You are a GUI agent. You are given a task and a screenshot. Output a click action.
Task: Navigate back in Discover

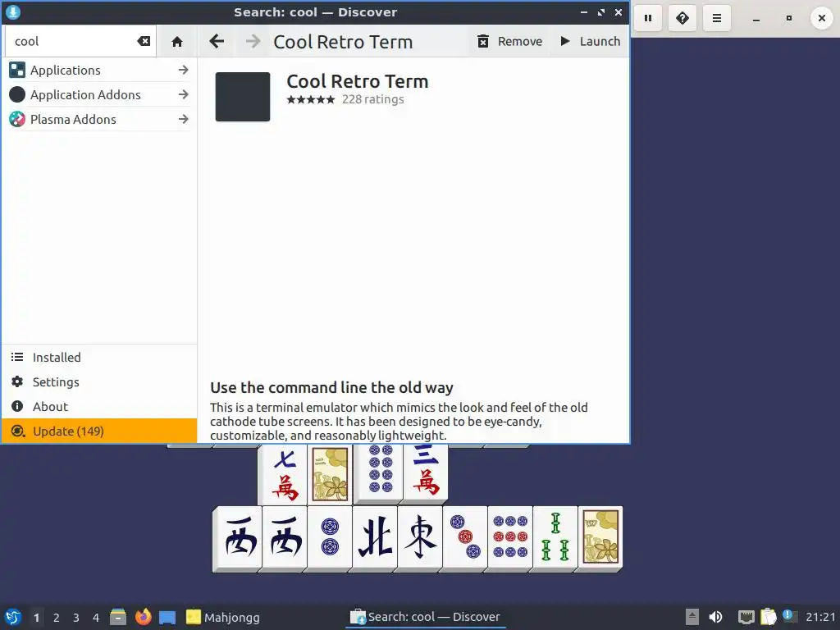click(217, 41)
